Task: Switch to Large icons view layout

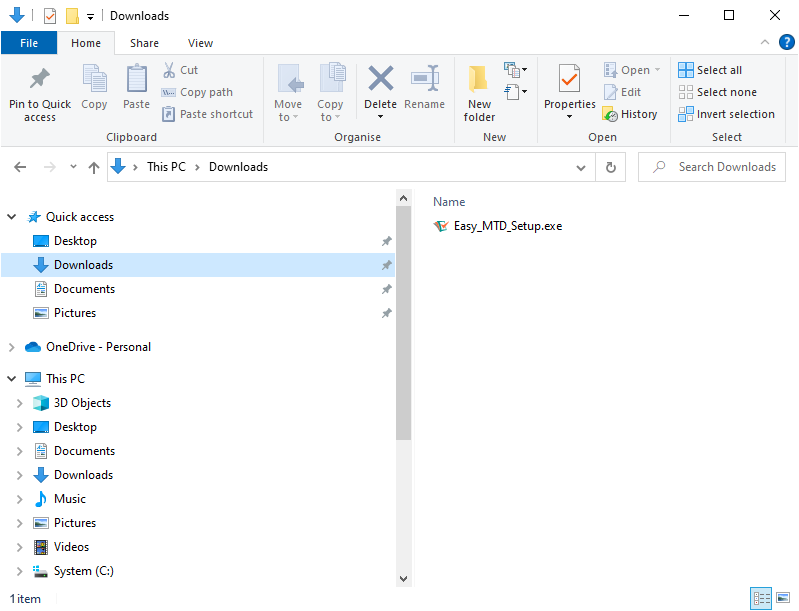Action: point(783,597)
